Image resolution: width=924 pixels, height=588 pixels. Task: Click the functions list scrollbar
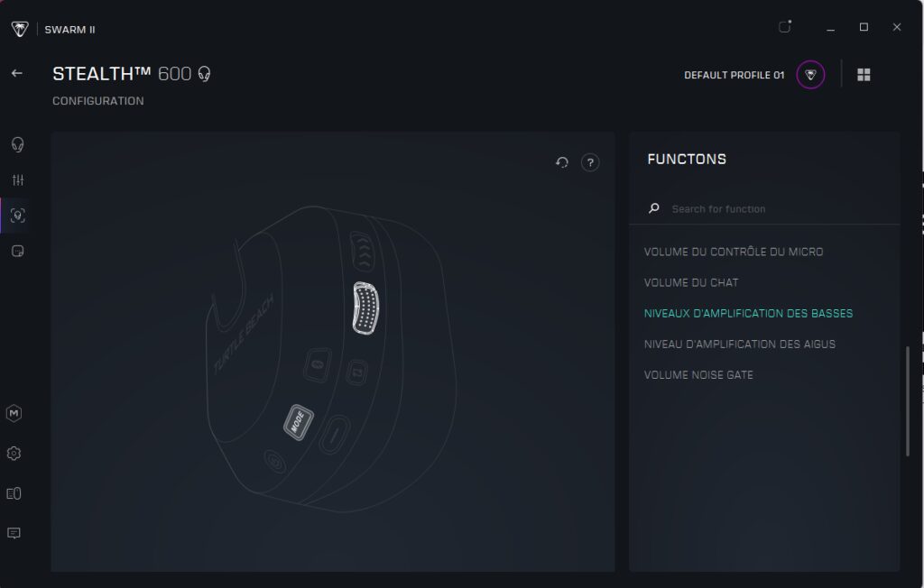click(x=908, y=401)
